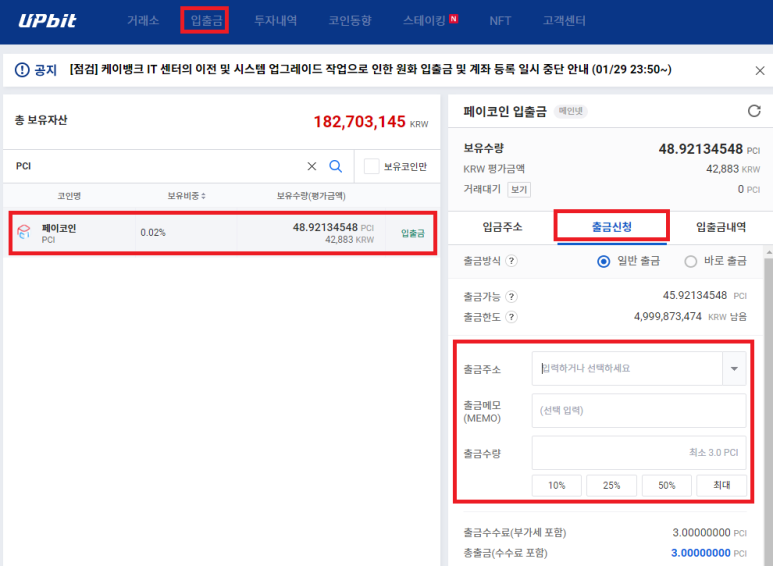The width and height of the screenshot is (773, 566).
Task: Open the 고객센터 menu
Action: coord(564,20)
